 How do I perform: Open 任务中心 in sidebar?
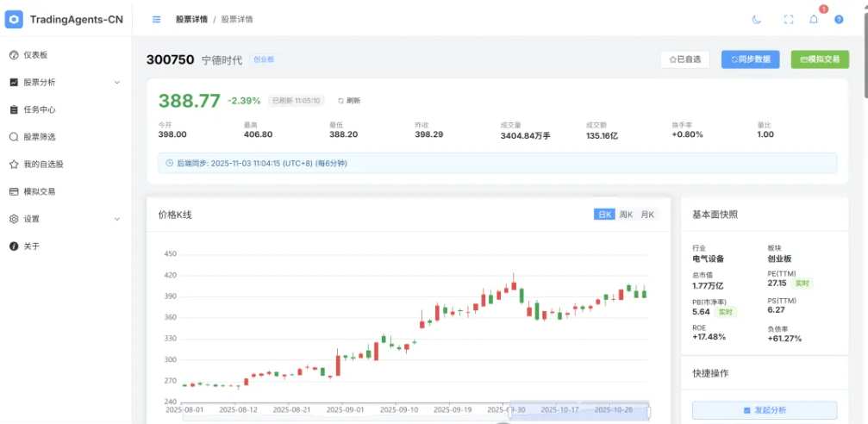pos(40,109)
